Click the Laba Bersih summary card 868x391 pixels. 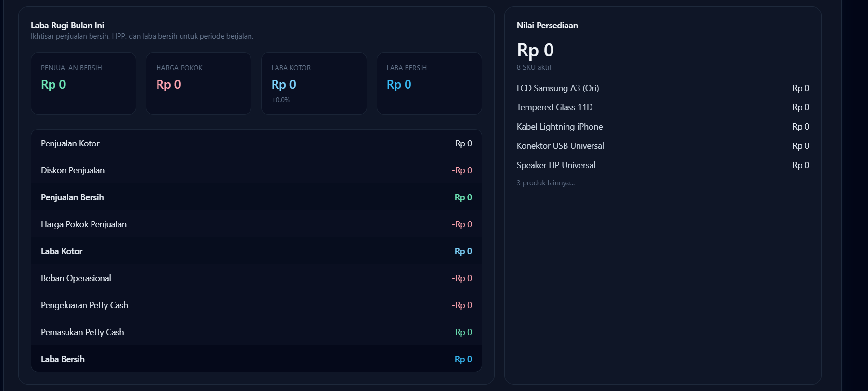pyautogui.click(x=429, y=83)
